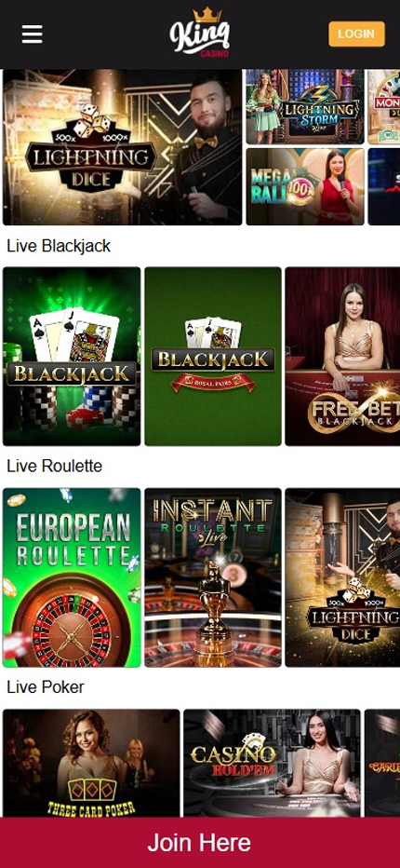Tap the LOGIN button
This screenshot has height=868, width=400.
[x=356, y=34]
